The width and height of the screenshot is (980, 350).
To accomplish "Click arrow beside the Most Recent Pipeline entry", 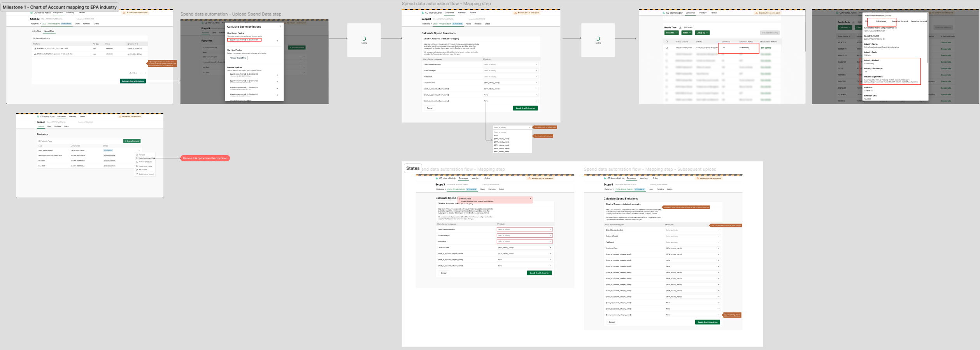I will [277, 40].
